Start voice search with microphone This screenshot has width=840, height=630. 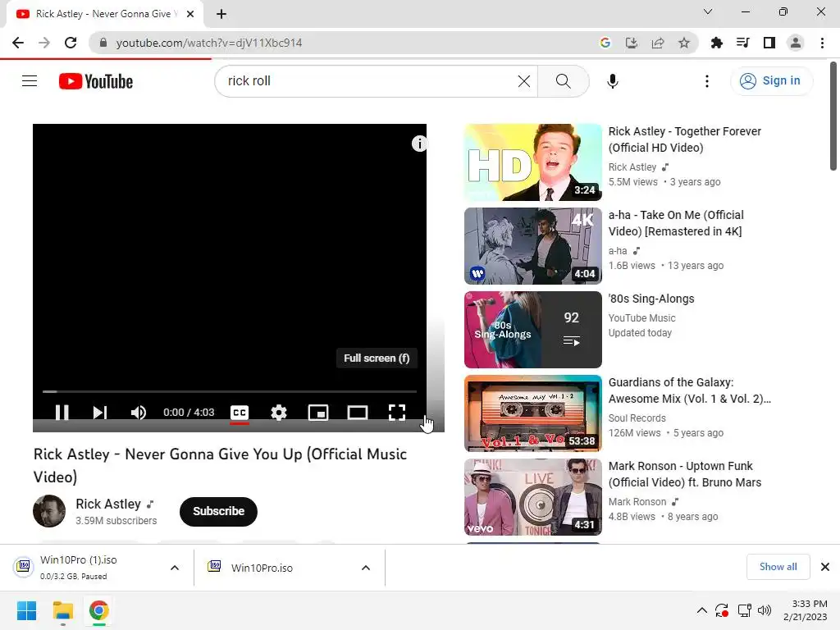click(x=613, y=81)
